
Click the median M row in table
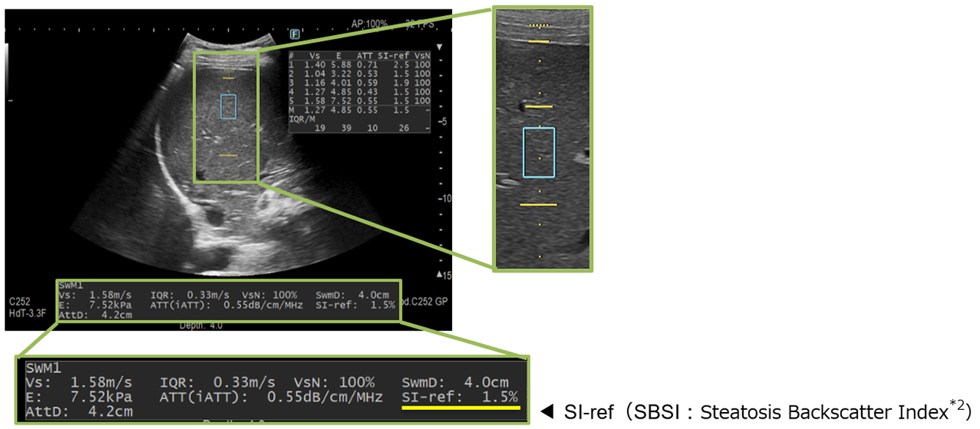click(360, 109)
